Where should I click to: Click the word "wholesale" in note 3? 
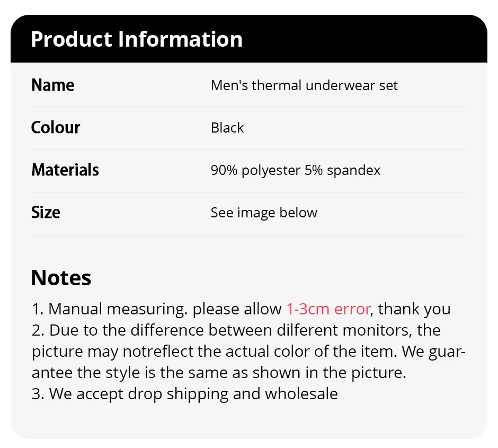(301, 394)
